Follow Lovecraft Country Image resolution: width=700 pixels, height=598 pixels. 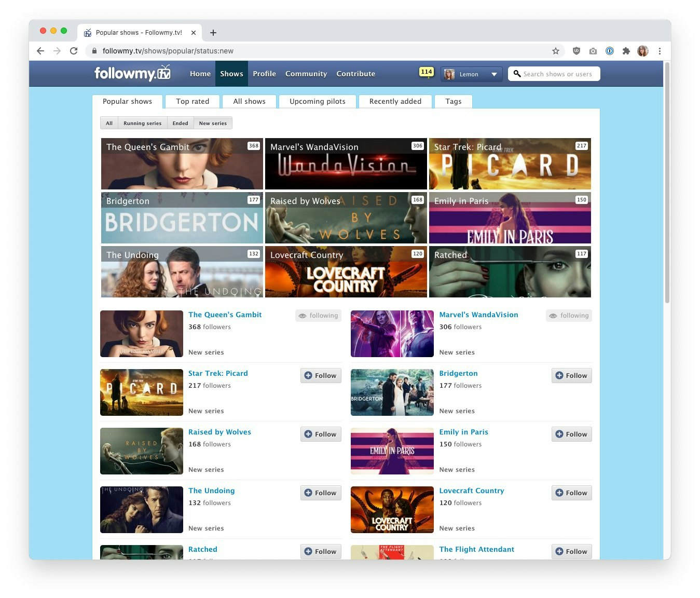click(572, 493)
